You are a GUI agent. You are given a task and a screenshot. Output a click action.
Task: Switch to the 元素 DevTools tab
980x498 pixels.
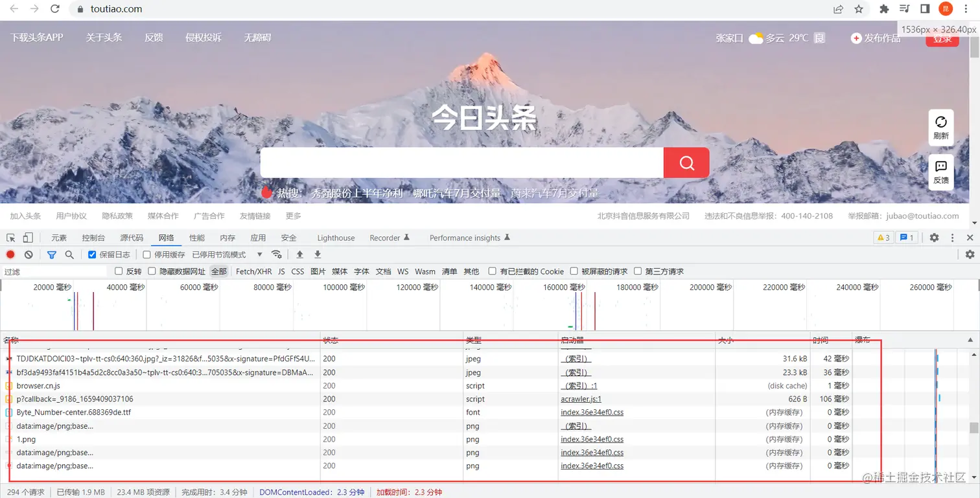59,238
